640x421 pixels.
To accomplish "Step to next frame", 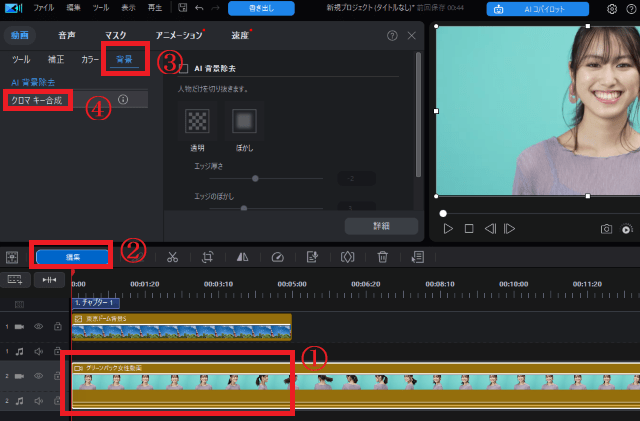I will [509, 229].
